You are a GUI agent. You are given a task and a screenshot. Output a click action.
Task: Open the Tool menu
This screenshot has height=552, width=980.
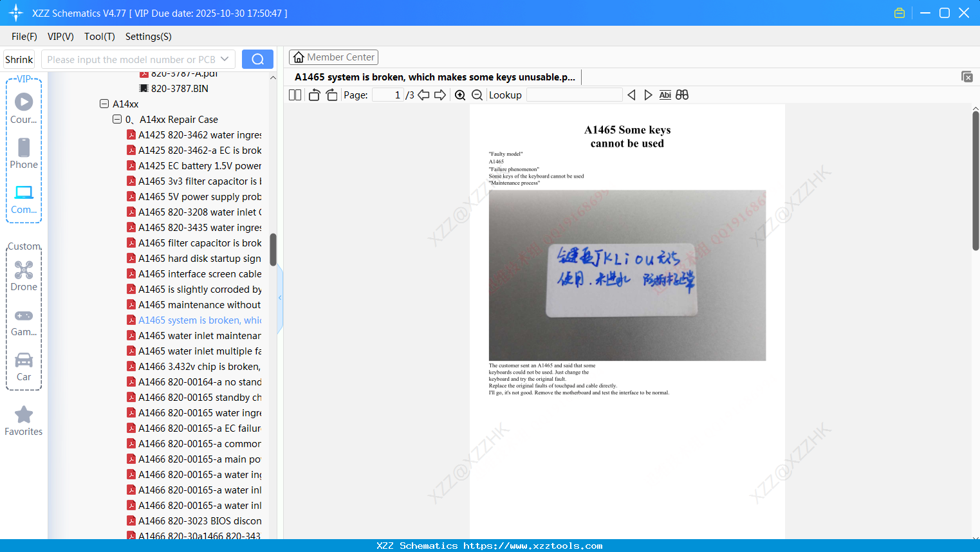click(x=100, y=37)
